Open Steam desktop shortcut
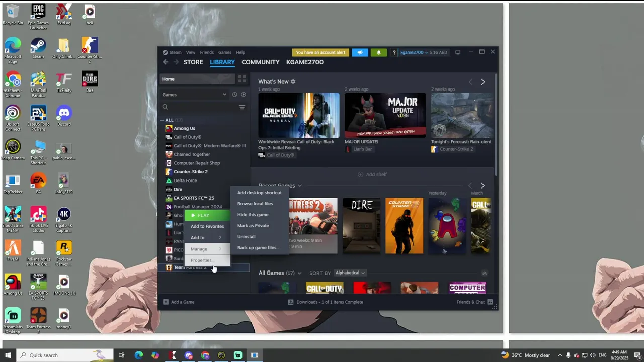This screenshot has width=644, height=362. [x=38, y=48]
